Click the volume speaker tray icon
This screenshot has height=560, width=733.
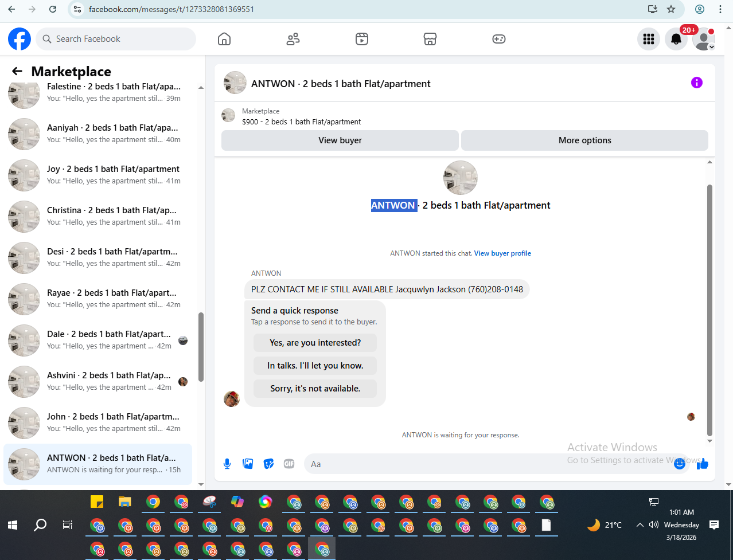pos(654,525)
